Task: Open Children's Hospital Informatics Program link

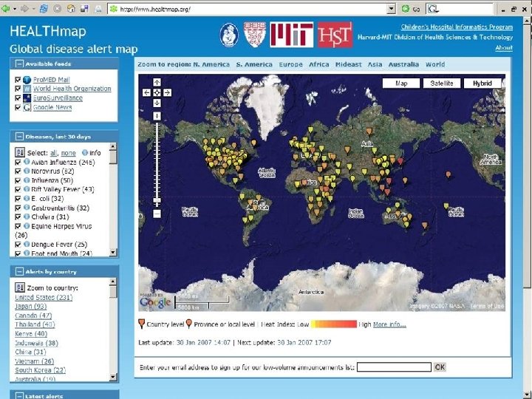Action: point(457,27)
